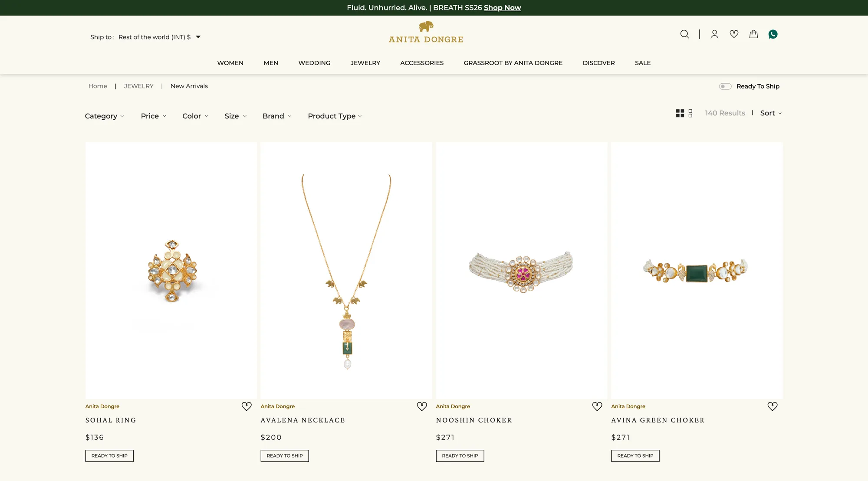Open the JEWELRY menu
The image size is (868, 481).
tap(365, 63)
